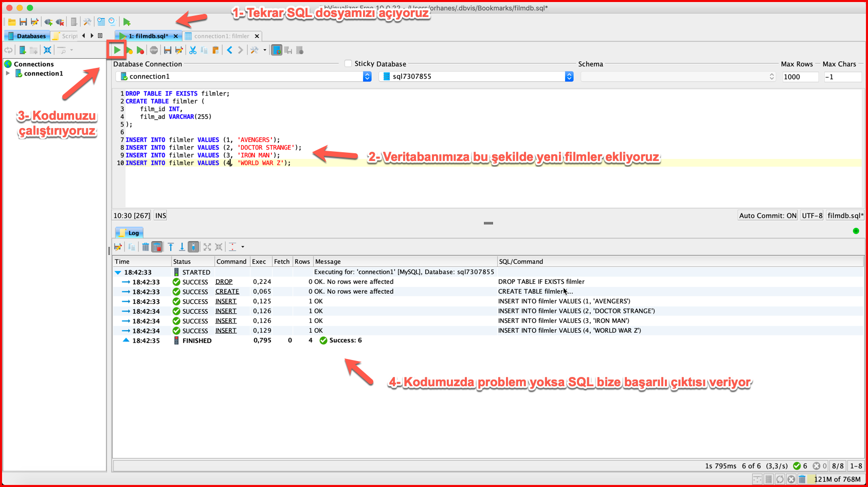This screenshot has height=487, width=868.
Task: Click the CREATE command link in log
Action: (227, 292)
